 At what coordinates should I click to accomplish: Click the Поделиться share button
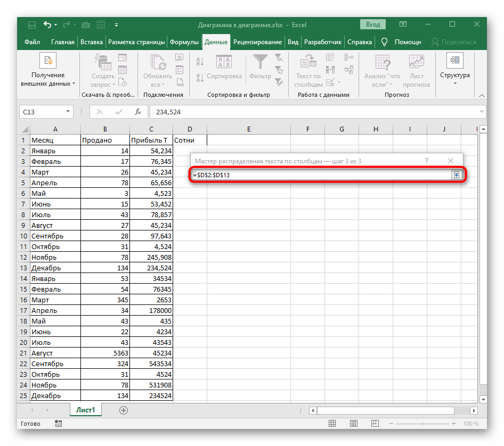[454, 42]
